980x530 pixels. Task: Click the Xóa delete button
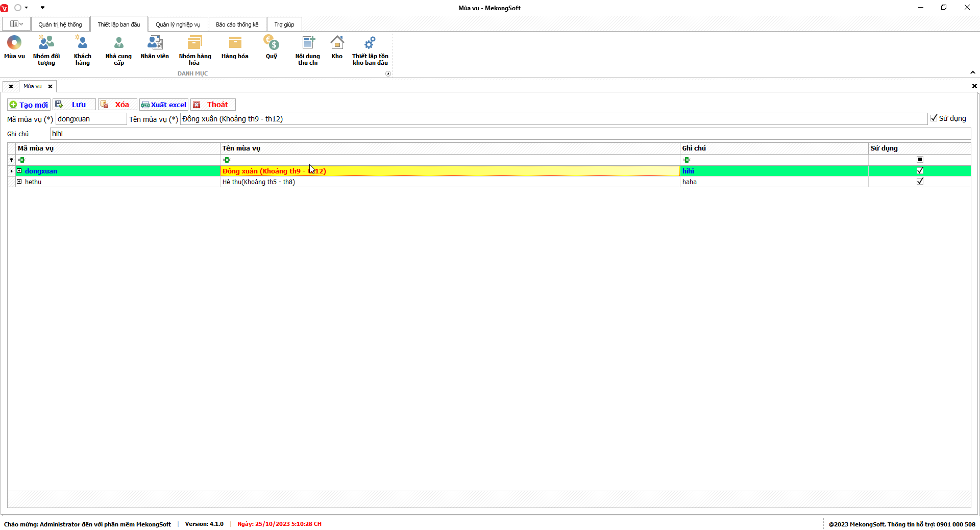117,105
